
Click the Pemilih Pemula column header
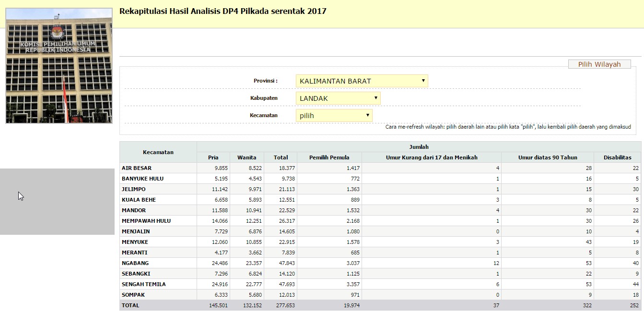329,157
